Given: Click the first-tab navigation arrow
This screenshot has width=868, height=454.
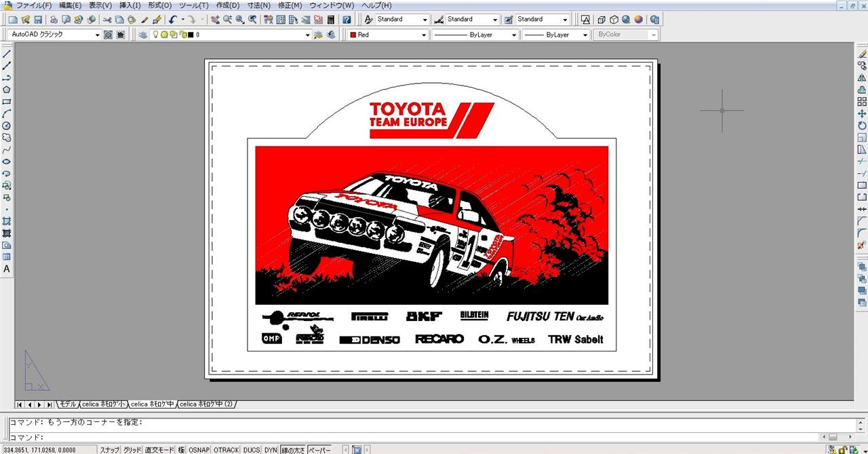Looking at the screenshot, I should (x=19, y=404).
